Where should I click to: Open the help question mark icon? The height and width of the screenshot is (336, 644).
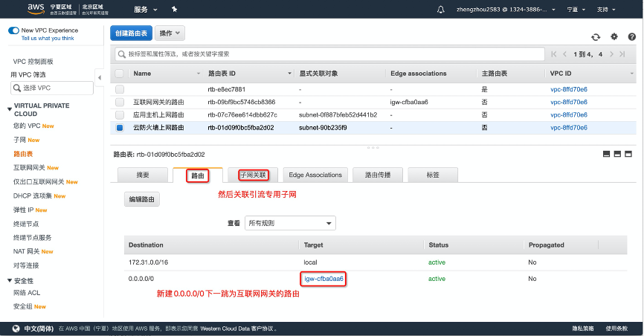(x=631, y=36)
